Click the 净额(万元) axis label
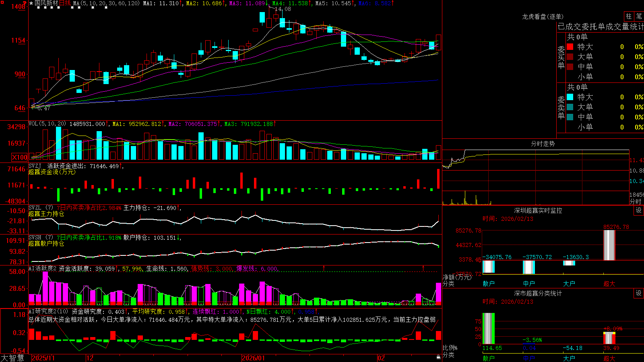Image resolution: width=644 pixels, height=362 pixels. (x=457, y=277)
